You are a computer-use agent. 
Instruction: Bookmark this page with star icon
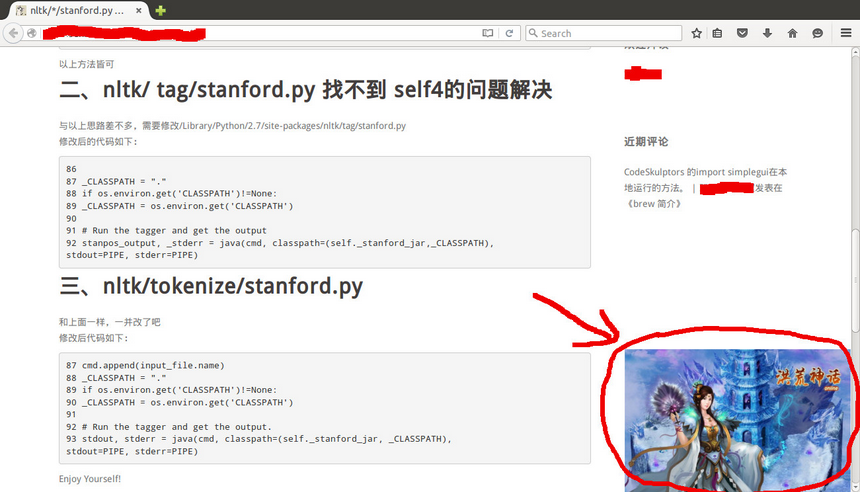[696, 33]
